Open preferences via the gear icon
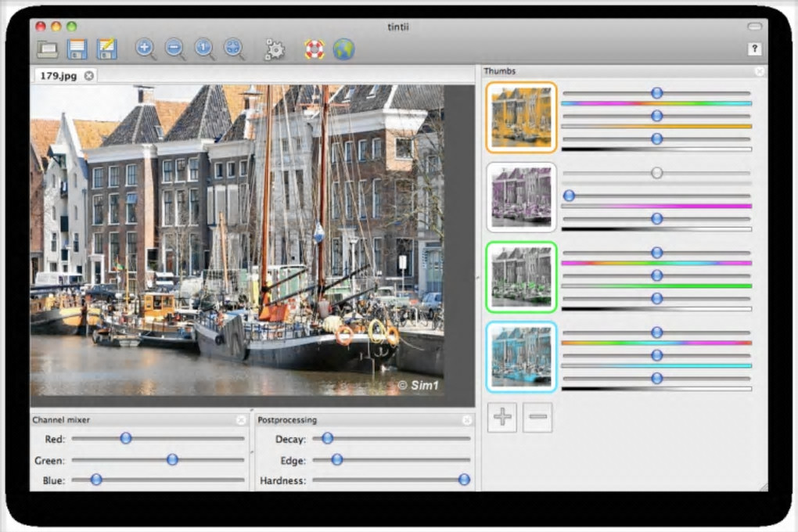 [x=275, y=49]
